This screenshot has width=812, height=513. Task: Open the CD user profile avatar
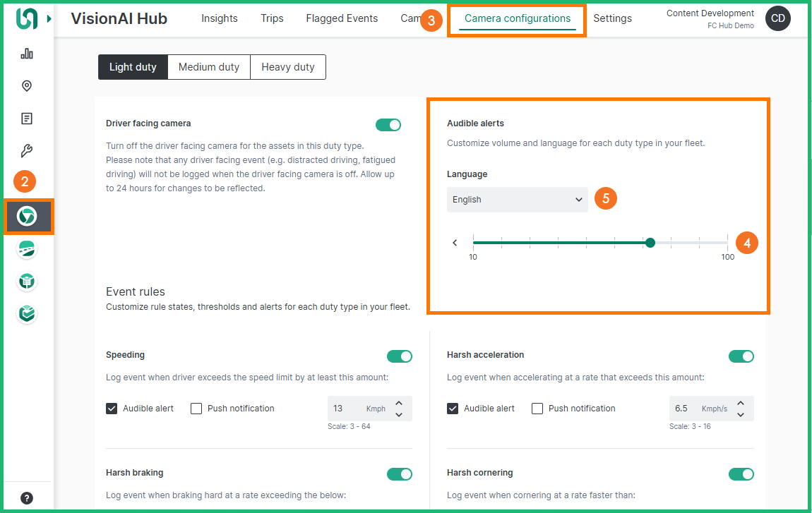777,19
